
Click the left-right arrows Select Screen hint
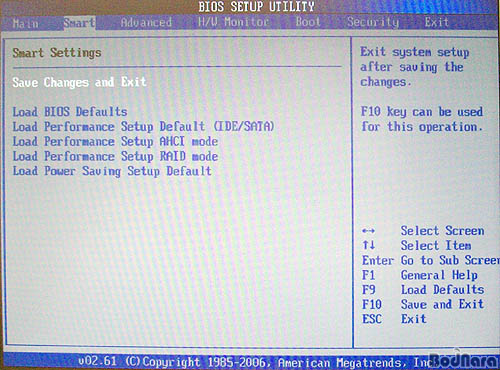click(423, 231)
